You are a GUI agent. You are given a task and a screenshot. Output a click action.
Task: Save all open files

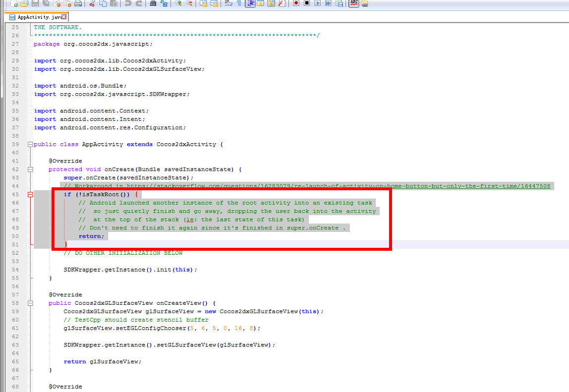pos(46,3)
